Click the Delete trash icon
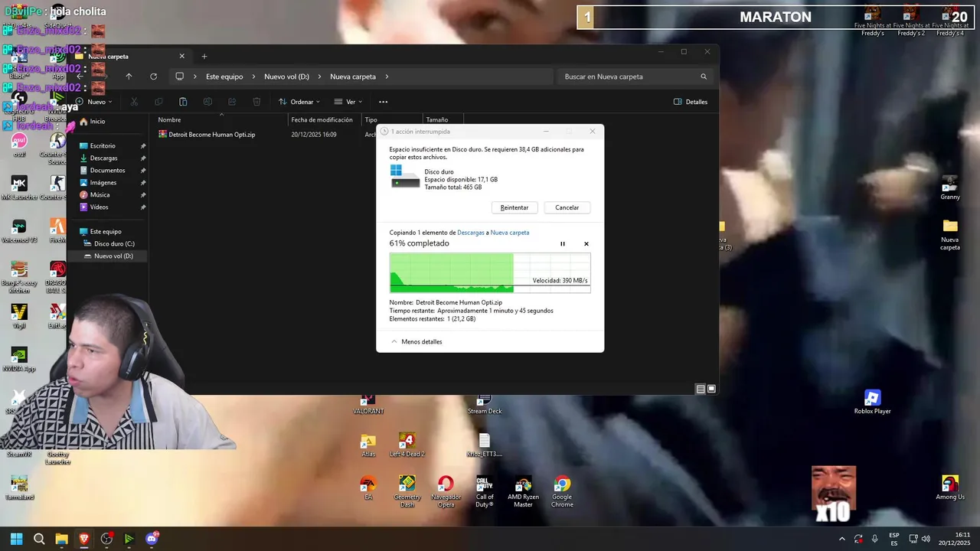The image size is (980, 551). click(256, 102)
